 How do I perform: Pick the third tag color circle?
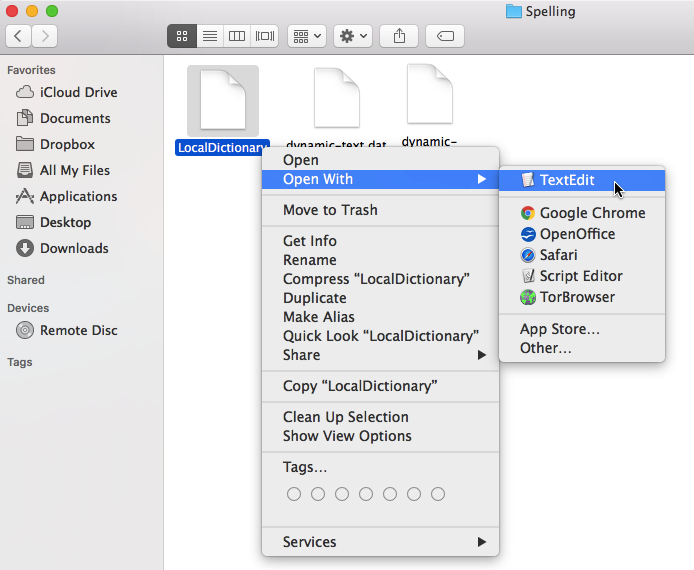342,494
